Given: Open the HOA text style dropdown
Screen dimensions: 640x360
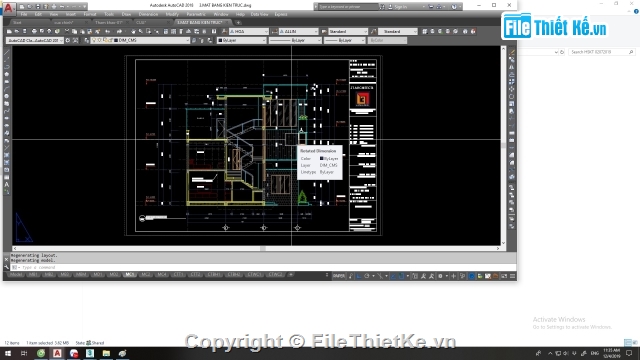Looking at the screenshot, I should click(249, 31).
